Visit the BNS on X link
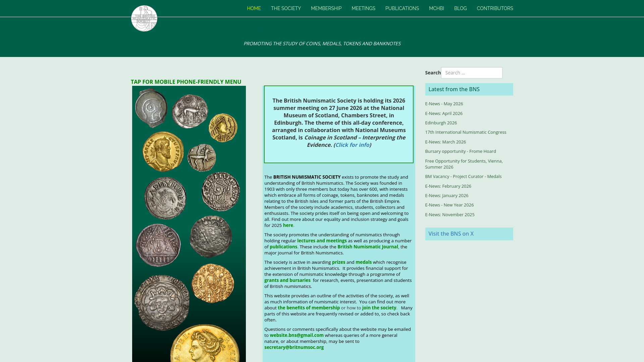Image resolution: width=644 pixels, height=362 pixels. coord(451,234)
